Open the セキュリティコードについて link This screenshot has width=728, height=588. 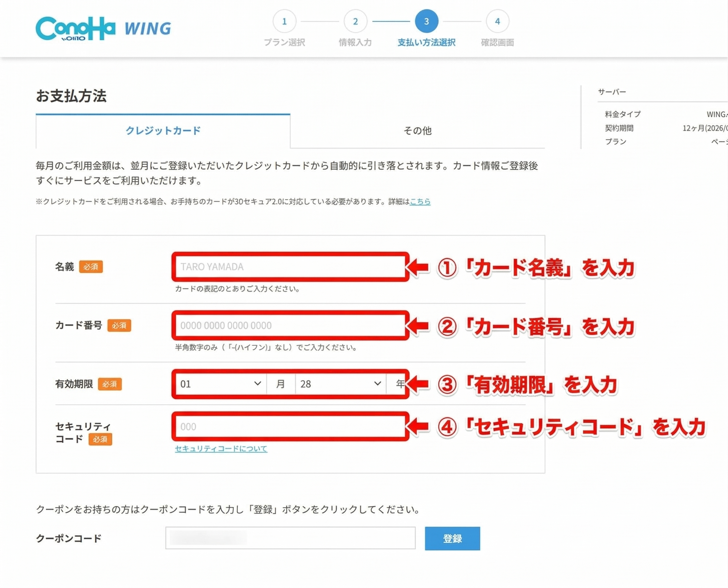tap(221, 449)
